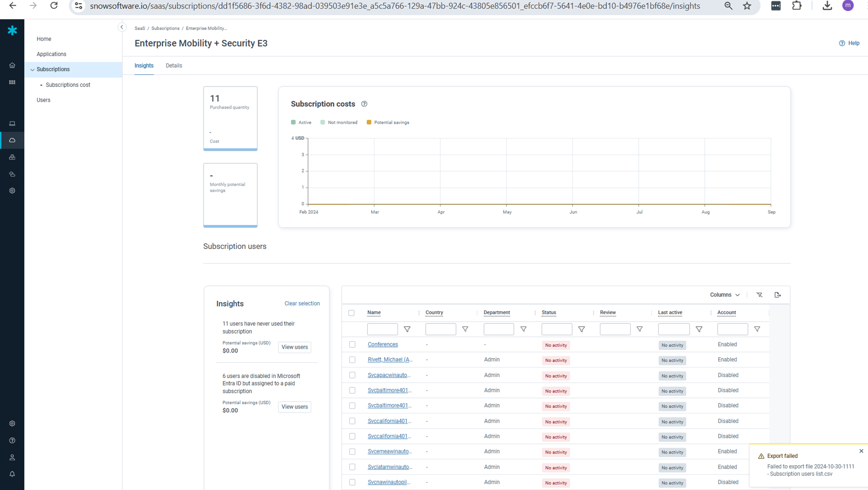Click the clear filters icon
This screenshot has height=490, width=868.
tap(759, 295)
